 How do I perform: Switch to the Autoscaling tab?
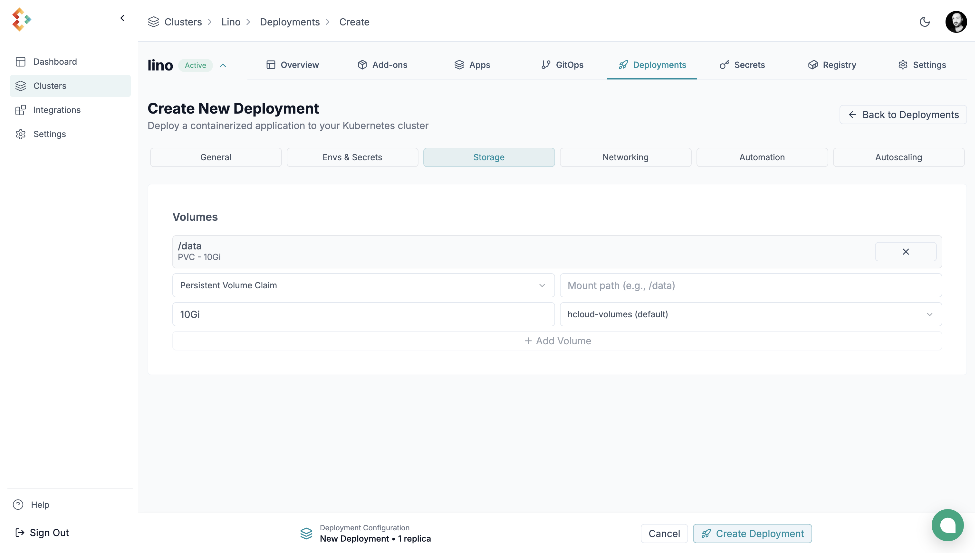(x=898, y=157)
